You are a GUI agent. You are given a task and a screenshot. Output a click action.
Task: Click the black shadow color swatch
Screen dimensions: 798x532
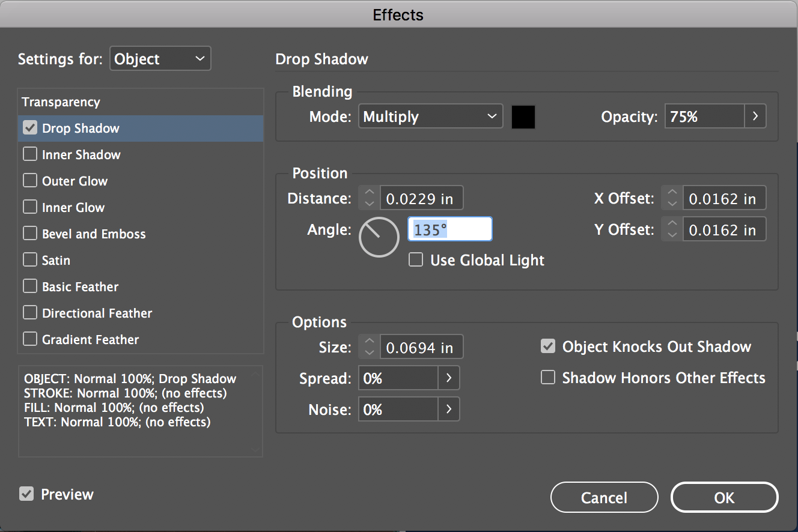coord(523,116)
